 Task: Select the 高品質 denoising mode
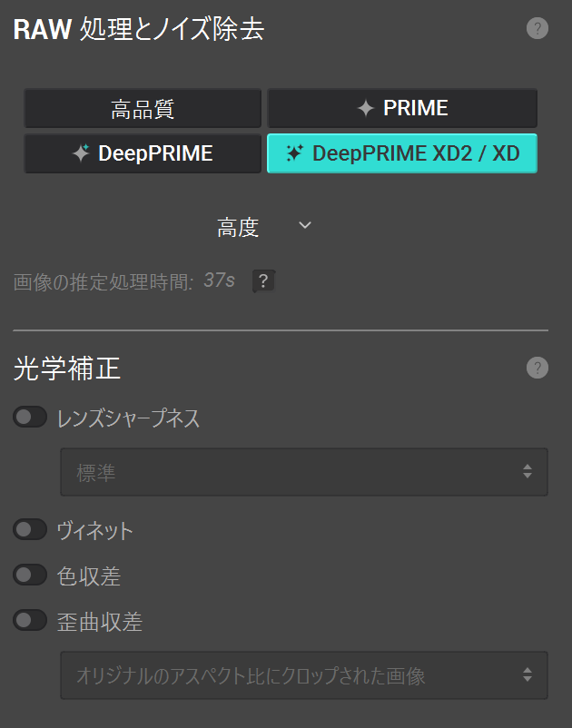pyautogui.click(x=143, y=109)
